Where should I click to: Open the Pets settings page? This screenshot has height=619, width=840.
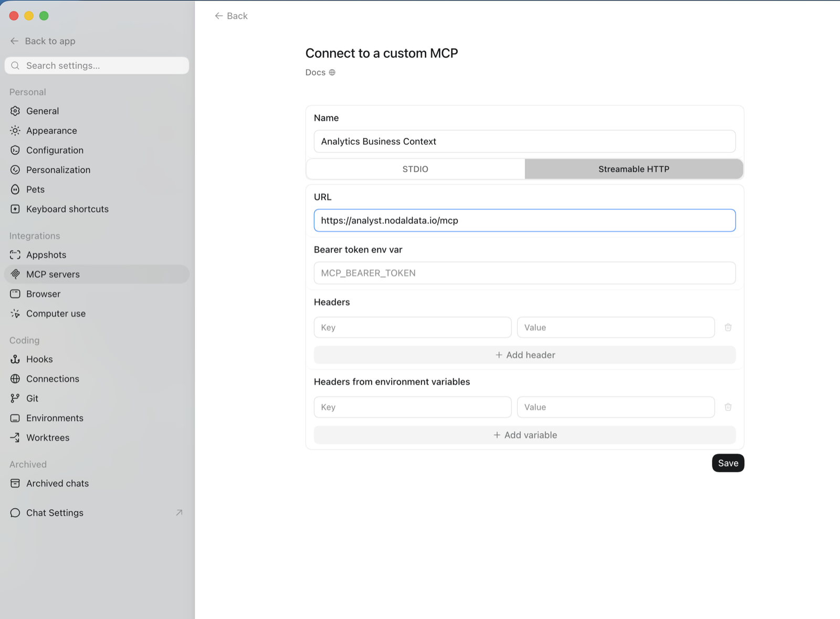pyautogui.click(x=97, y=189)
